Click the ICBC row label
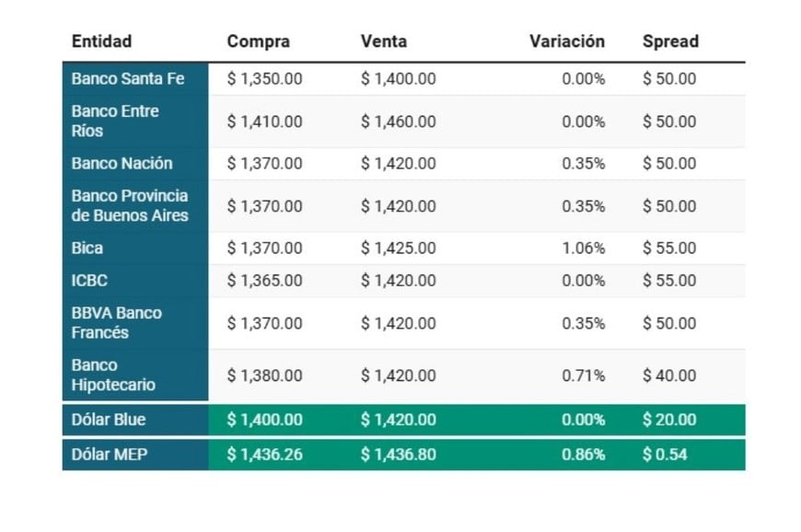The height and width of the screenshot is (532, 801). [89, 281]
